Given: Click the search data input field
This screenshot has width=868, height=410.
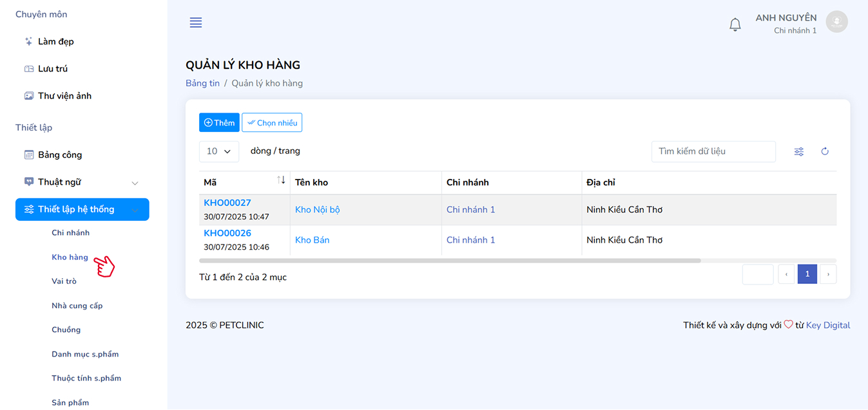Looking at the screenshot, I should [x=713, y=152].
